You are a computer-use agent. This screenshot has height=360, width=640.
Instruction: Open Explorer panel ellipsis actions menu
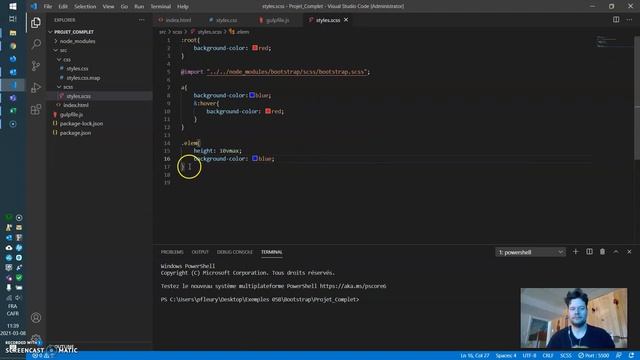[141, 20]
